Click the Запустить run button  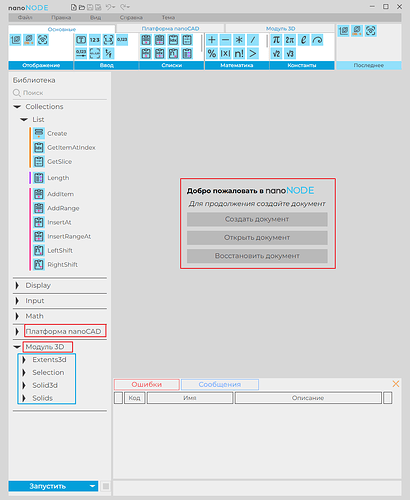(x=48, y=486)
